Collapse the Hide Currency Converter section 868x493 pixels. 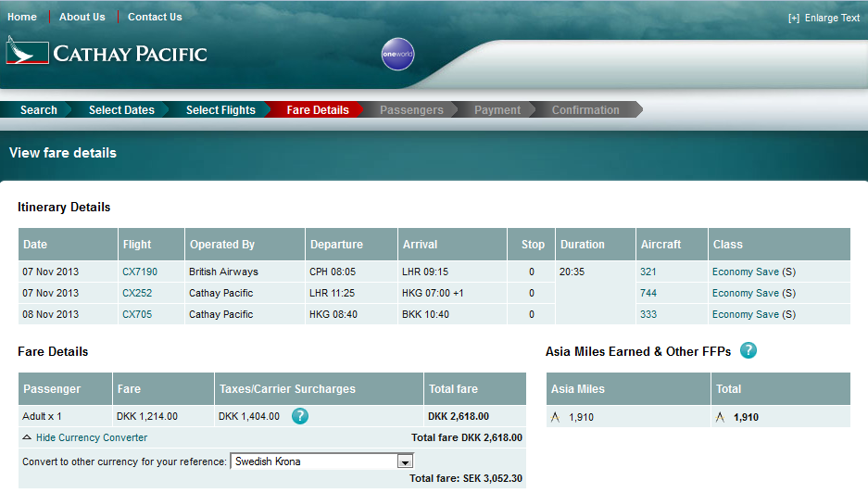[x=85, y=437]
